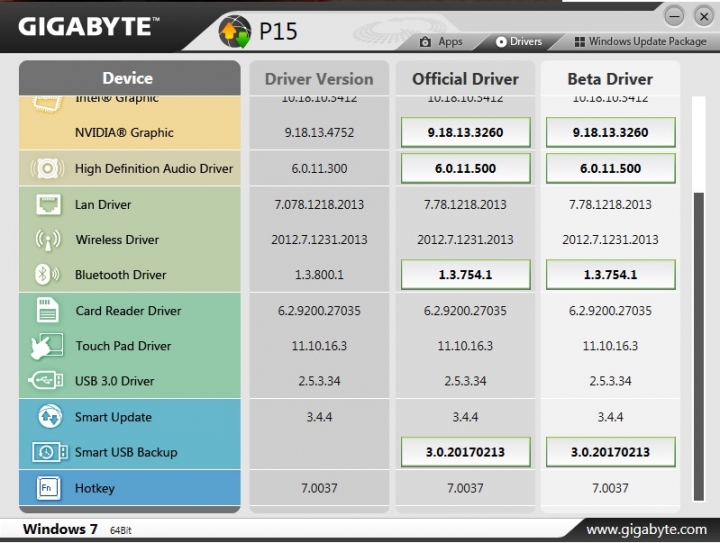
Task: Click the Windows Update Package grid icon
Action: click(x=580, y=42)
